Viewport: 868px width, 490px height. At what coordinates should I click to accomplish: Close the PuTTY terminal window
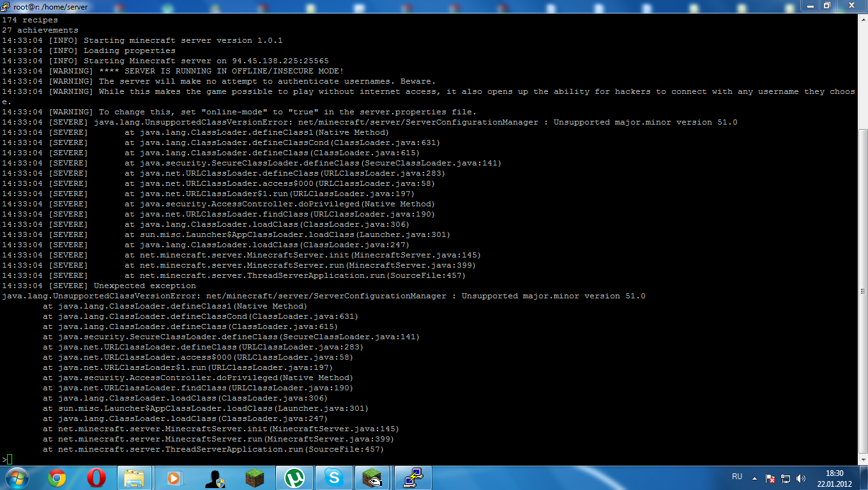(x=851, y=5)
